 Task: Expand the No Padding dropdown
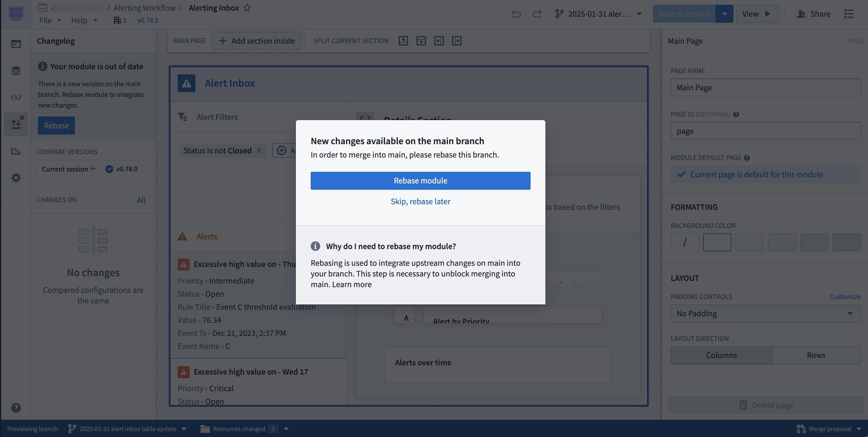[x=765, y=313]
